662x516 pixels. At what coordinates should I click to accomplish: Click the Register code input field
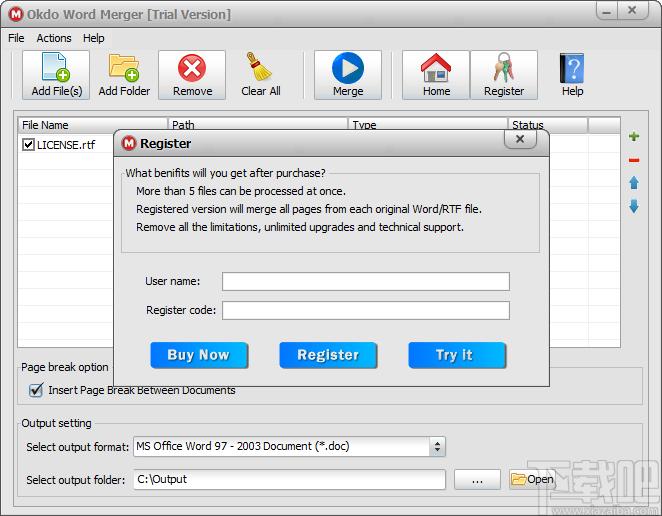366,310
